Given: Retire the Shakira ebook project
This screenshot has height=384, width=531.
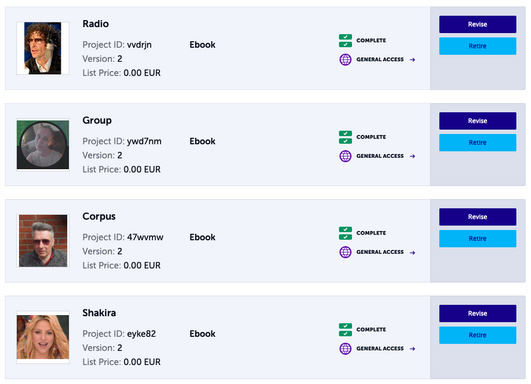Looking at the screenshot, I should 477,335.
